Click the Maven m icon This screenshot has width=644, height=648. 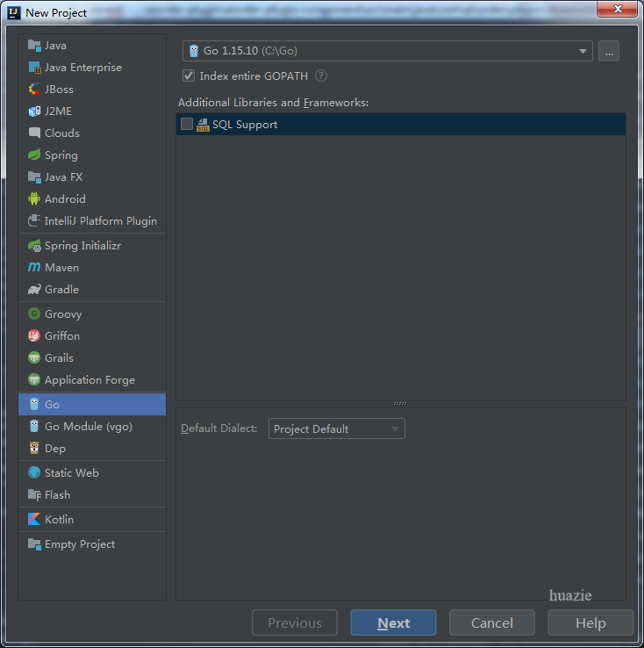pyautogui.click(x=34, y=268)
